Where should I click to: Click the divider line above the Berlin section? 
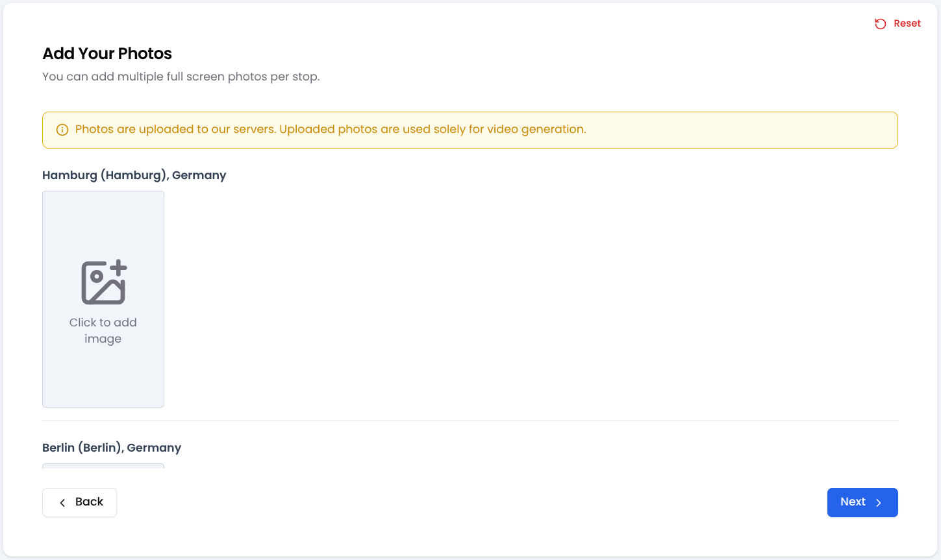470,420
